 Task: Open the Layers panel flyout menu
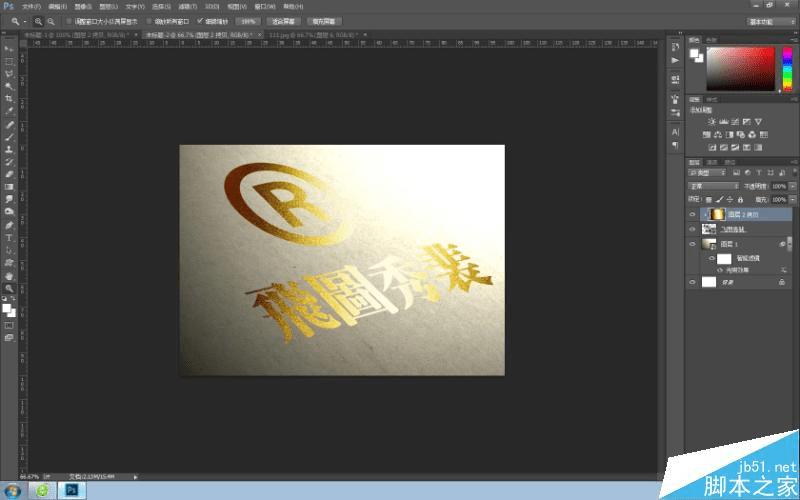tap(794, 162)
